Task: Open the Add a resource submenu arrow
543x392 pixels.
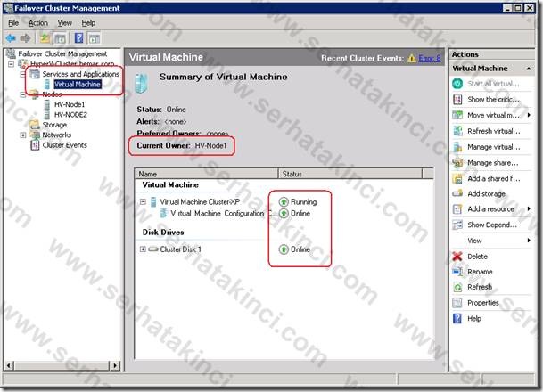Action: click(529, 209)
